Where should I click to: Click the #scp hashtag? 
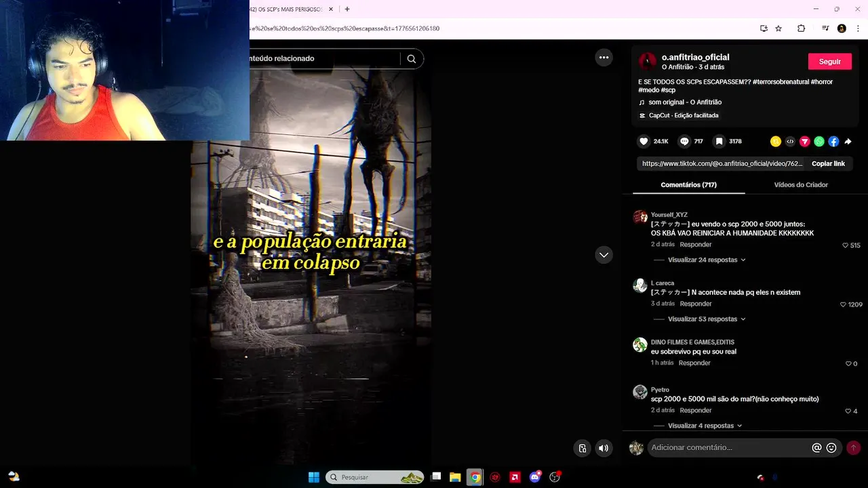click(x=667, y=90)
